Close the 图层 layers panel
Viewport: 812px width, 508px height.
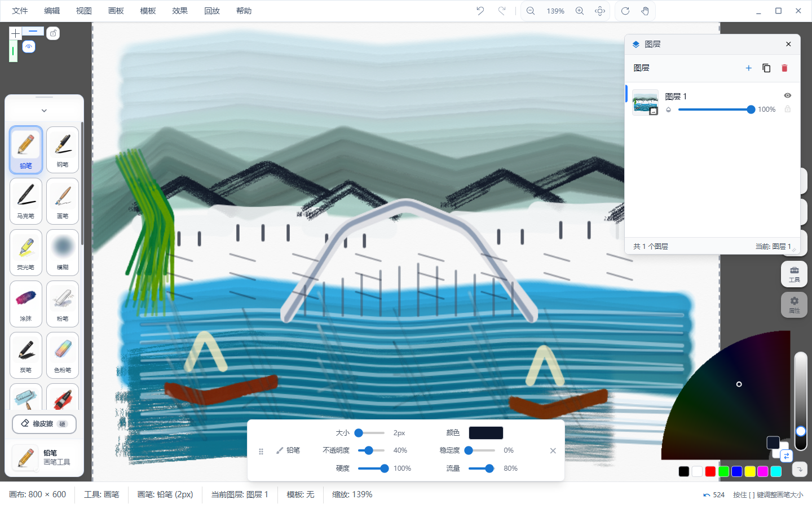[x=788, y=44]
